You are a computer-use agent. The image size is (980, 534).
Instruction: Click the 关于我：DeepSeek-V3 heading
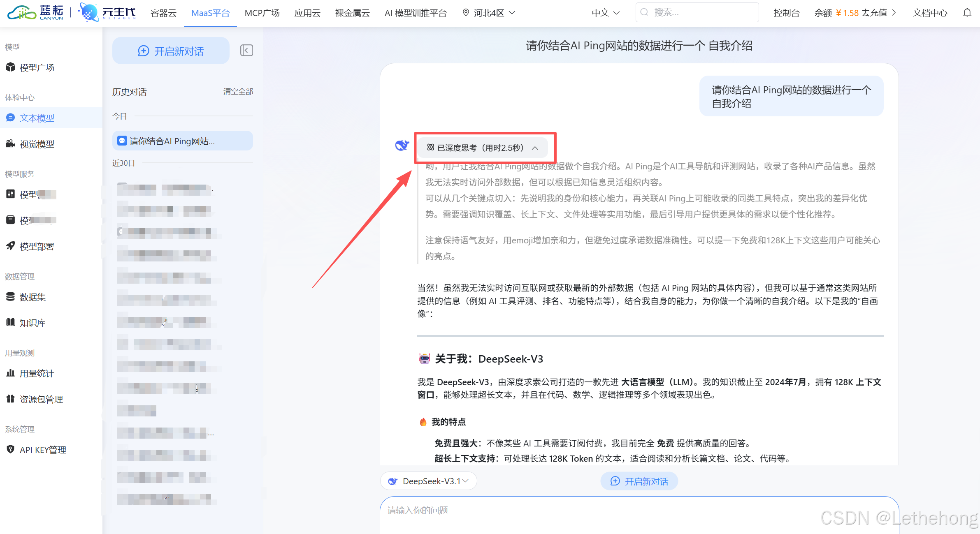coord(489,359)
